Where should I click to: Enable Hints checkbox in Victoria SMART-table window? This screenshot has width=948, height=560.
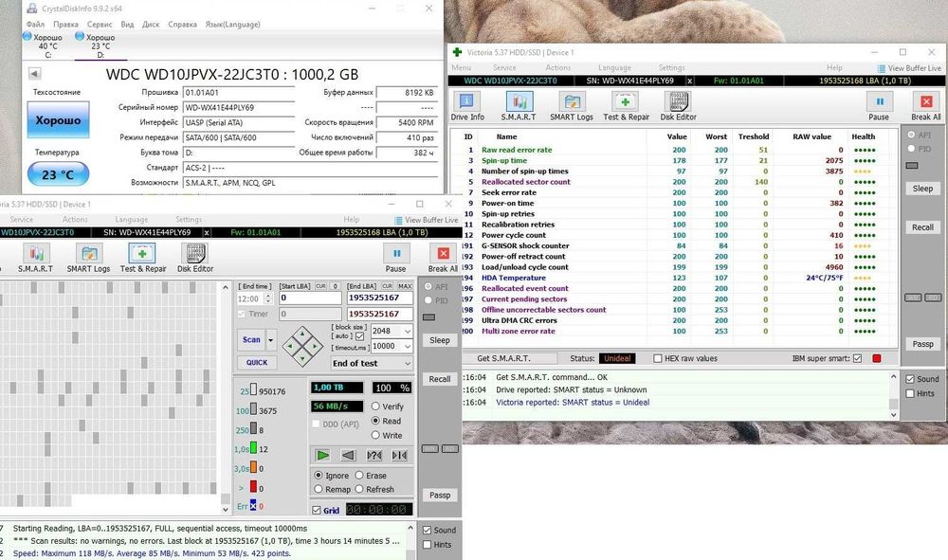click(x=910, y=393)
